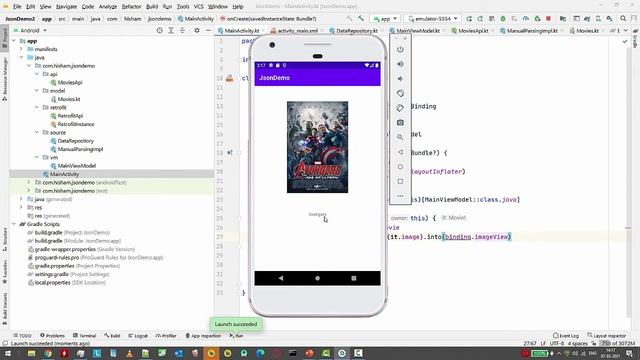Click project panel settings gear icon
640x360 pixels.
(x=197, y=30)
